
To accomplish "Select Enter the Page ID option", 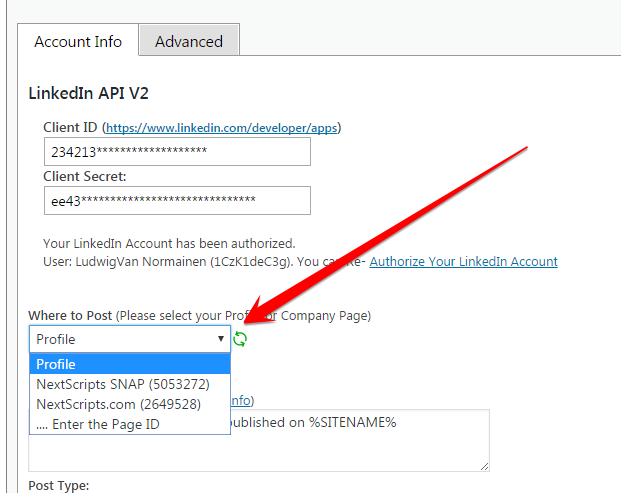I will pyautogui.click(x=130, y=424).
